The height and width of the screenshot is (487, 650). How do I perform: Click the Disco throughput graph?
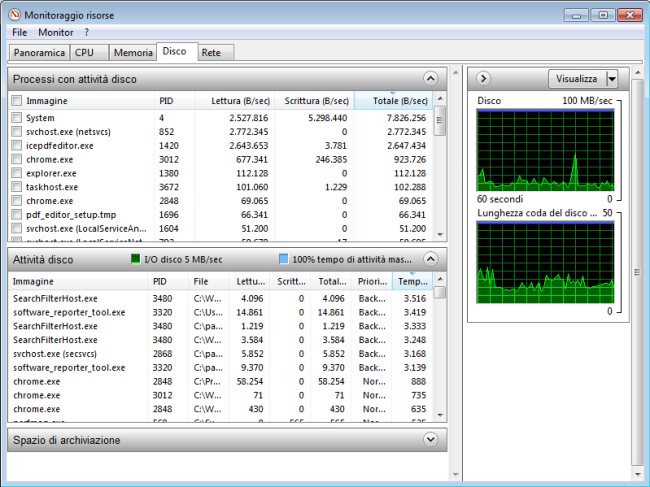click(x=545, y=150)
